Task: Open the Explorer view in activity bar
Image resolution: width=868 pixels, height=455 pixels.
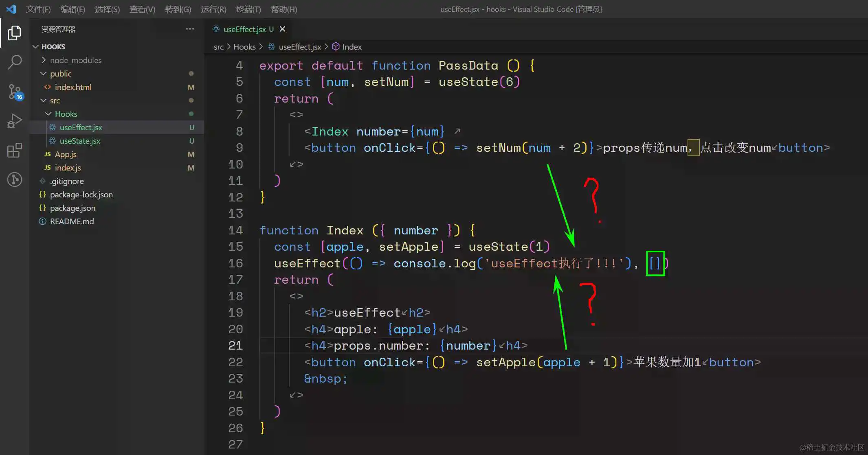Action: [x=15, y=33]
